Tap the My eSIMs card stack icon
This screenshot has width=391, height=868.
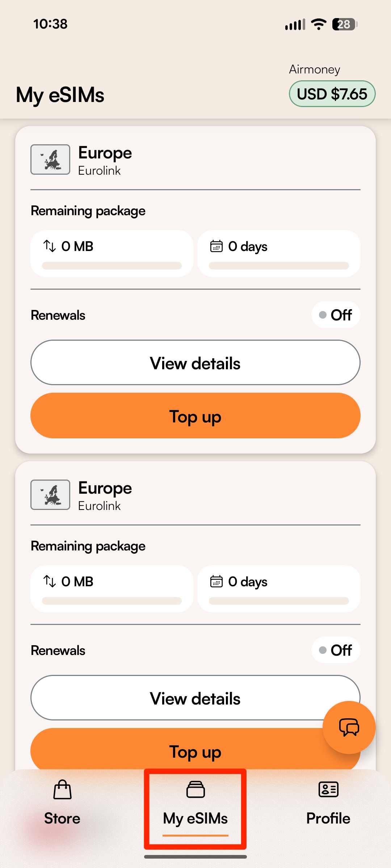[x=195, y=789]
